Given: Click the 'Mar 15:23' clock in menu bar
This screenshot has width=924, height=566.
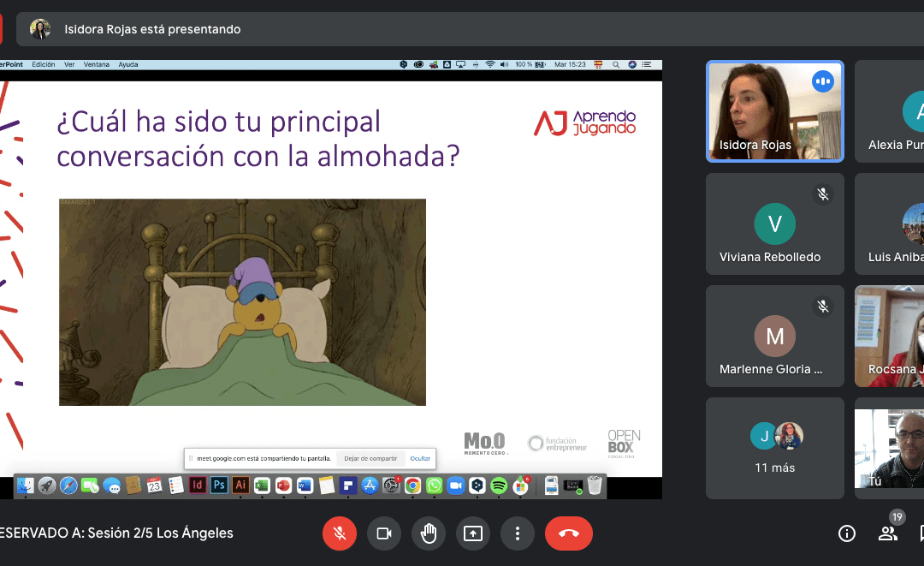Looking at the screenshot, I should (570, 65).
